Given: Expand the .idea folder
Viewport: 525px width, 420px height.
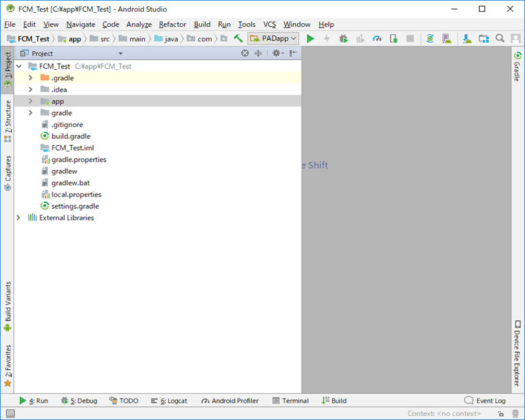Looking at the screenshot, I should tap(31, 90).
